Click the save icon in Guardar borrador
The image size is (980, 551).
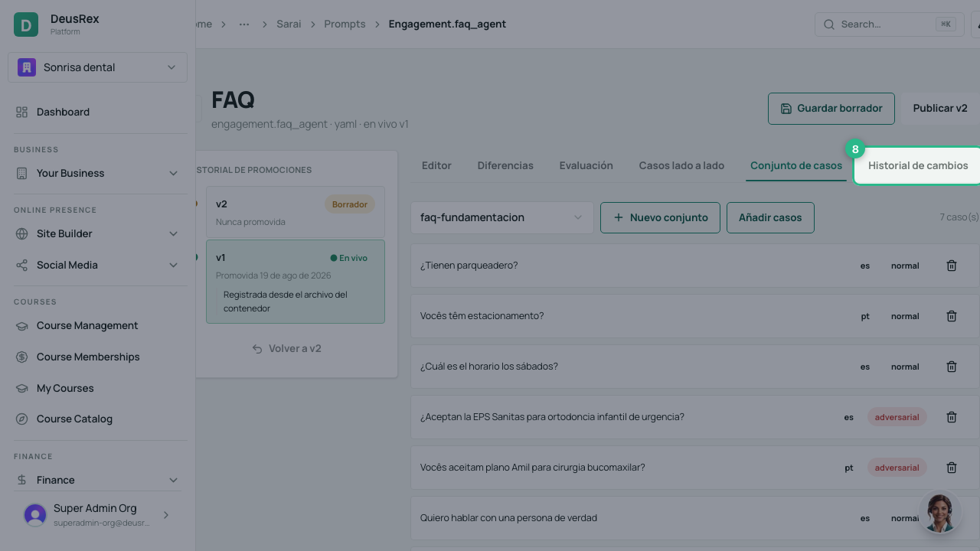tap(786, 109)
